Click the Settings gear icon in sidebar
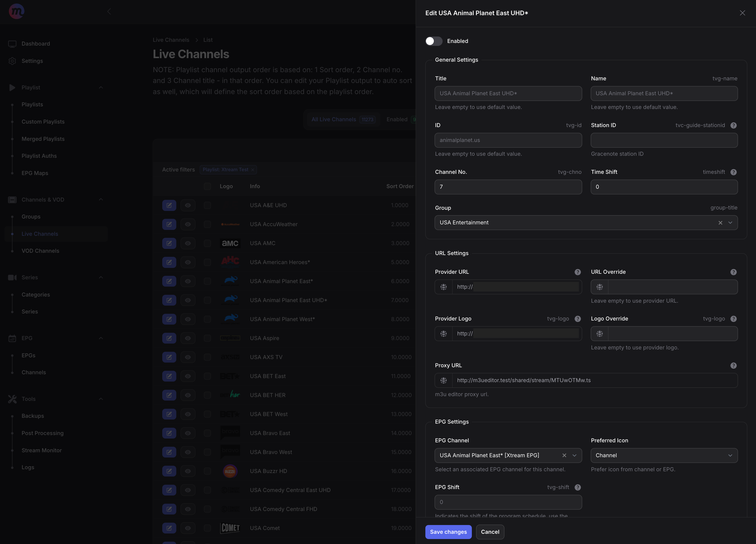The image size is (756, 544). [x=12, y=61]
